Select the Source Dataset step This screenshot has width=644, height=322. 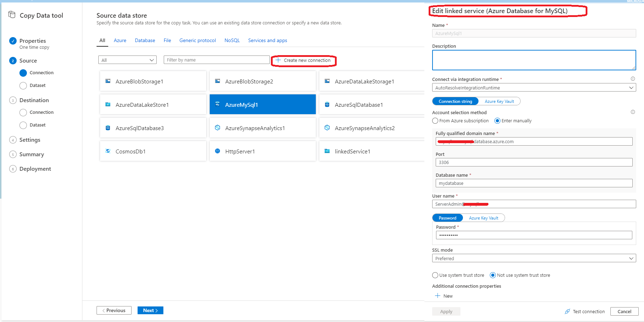33,86
